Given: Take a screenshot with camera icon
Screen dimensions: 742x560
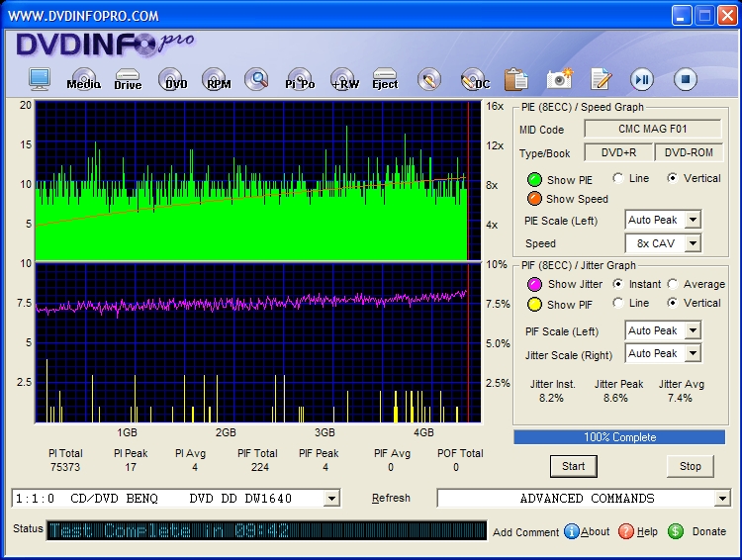Looking at the screenshot, I should (559, 79).
